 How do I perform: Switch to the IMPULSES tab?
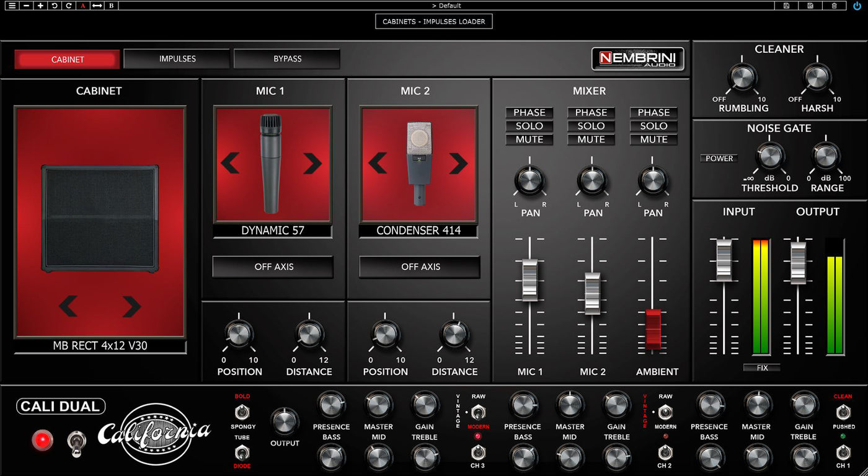tap(177, 59)
